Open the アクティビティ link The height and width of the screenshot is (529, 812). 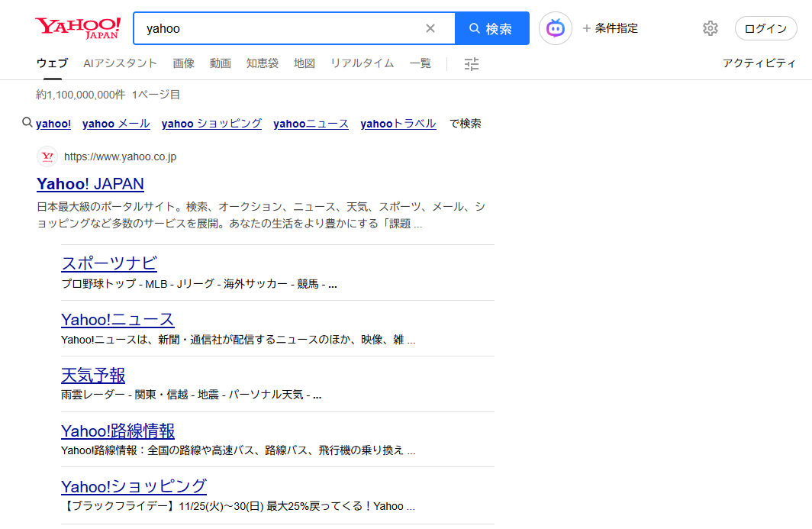coord(759,63)
